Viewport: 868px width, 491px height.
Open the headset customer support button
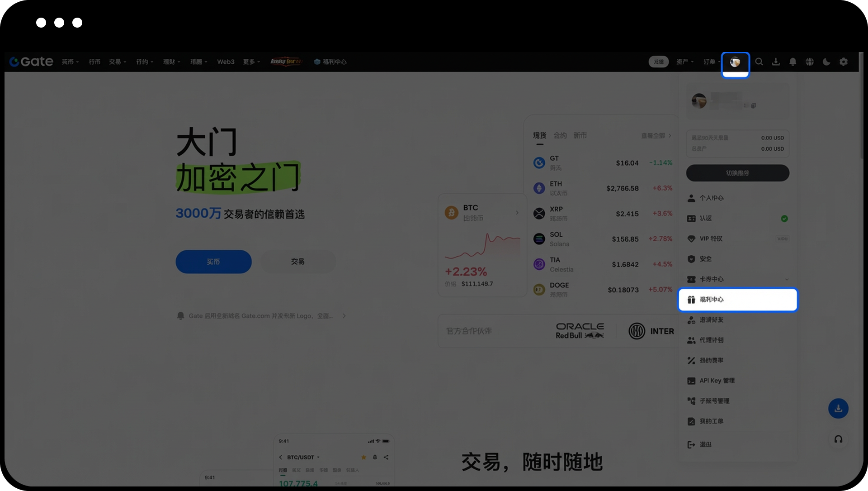(x=838, y=439)
